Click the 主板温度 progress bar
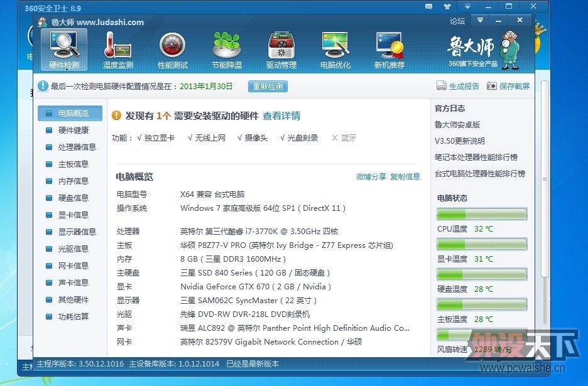This screenshot has width=588, height=386. [482, 304]
